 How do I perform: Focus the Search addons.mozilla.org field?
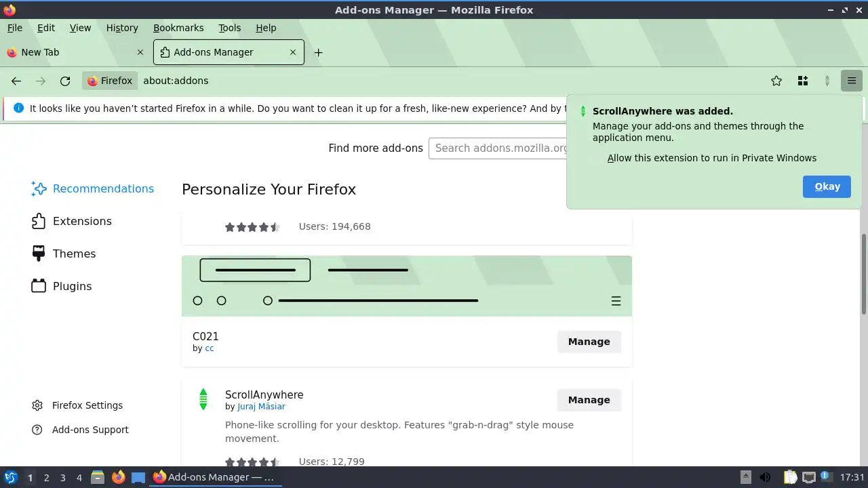coord(498,148)
